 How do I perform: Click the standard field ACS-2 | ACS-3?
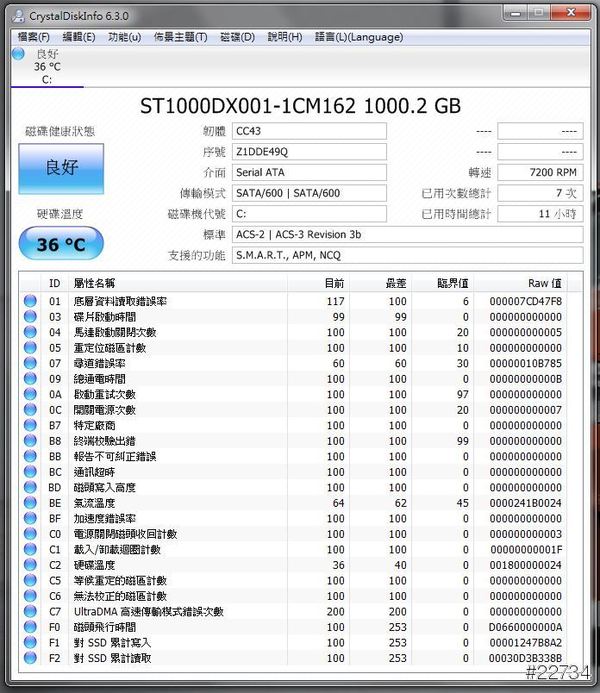click(x=407, y=235)
